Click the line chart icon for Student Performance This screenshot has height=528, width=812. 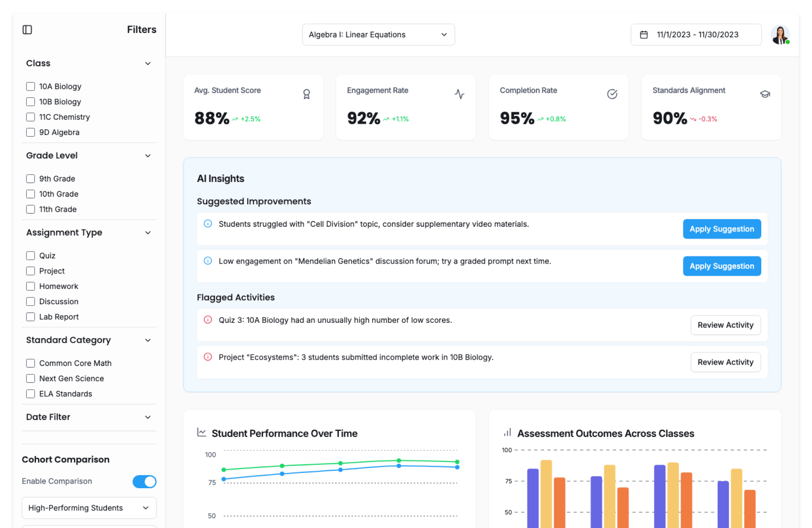(202, 432)
